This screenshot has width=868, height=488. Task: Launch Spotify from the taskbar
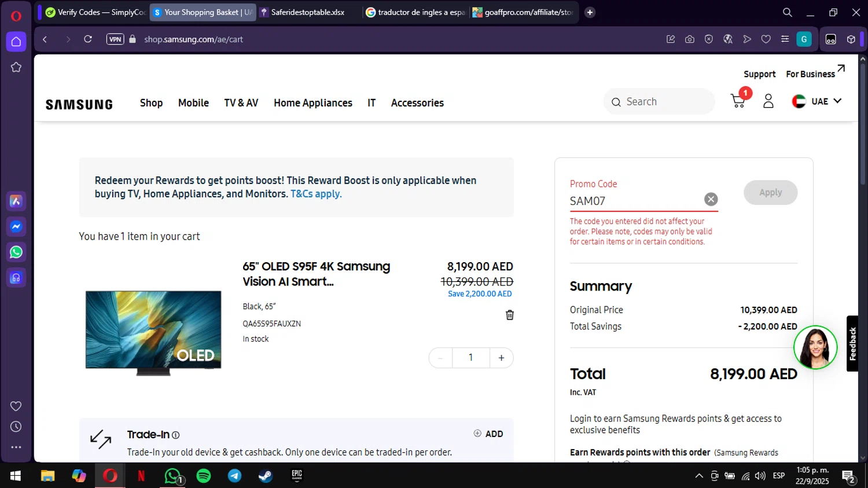204,476
